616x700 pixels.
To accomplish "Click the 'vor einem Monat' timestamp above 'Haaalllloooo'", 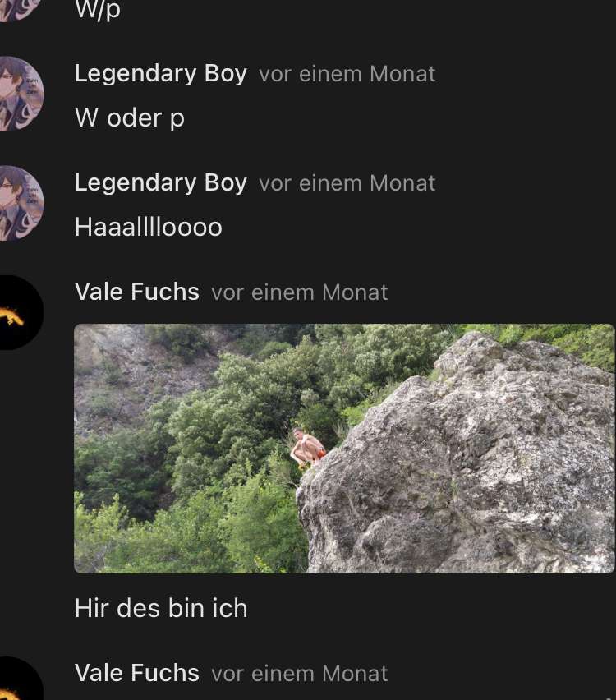I will click(347, 183).
